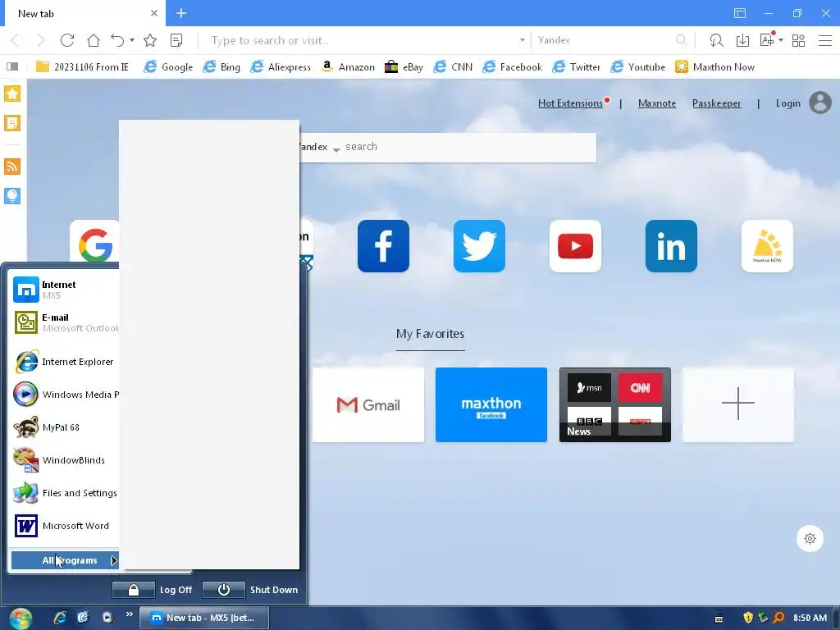Open the Maxthon Now quick access tile
840x630 pixels.
tap(767, 246)
